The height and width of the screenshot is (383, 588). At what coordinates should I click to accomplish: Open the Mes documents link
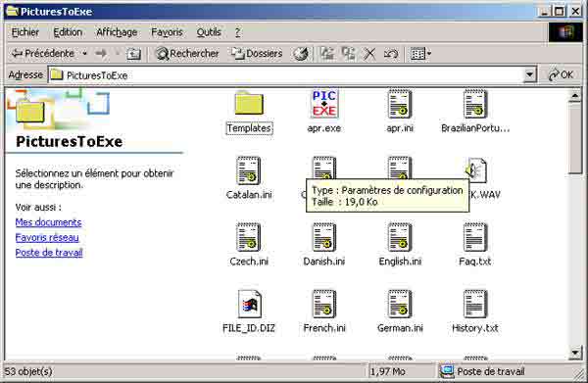point(48,222)
